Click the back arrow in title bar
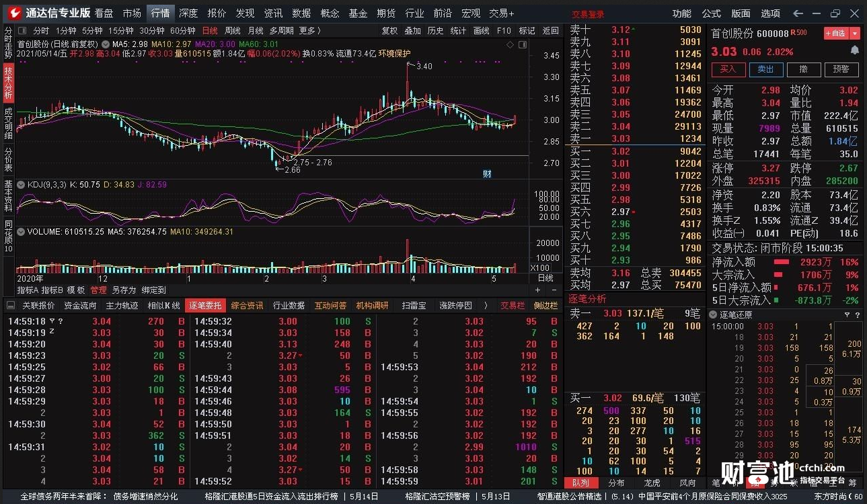 point(798,13)
